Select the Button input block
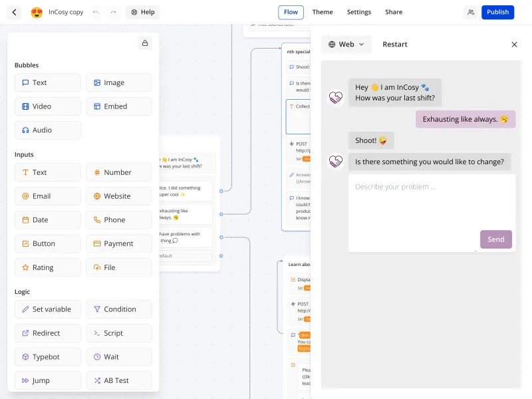Image resolution: width=532 pixels, height=399 pixels. 48,243
